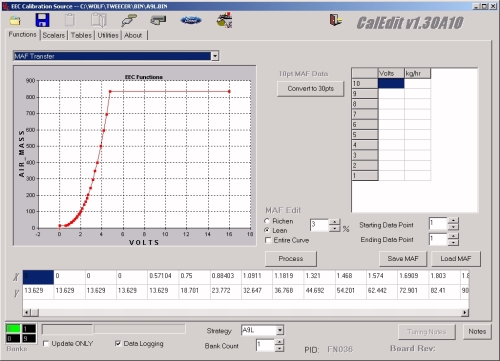Click the cable connector icon

[129, 20]
